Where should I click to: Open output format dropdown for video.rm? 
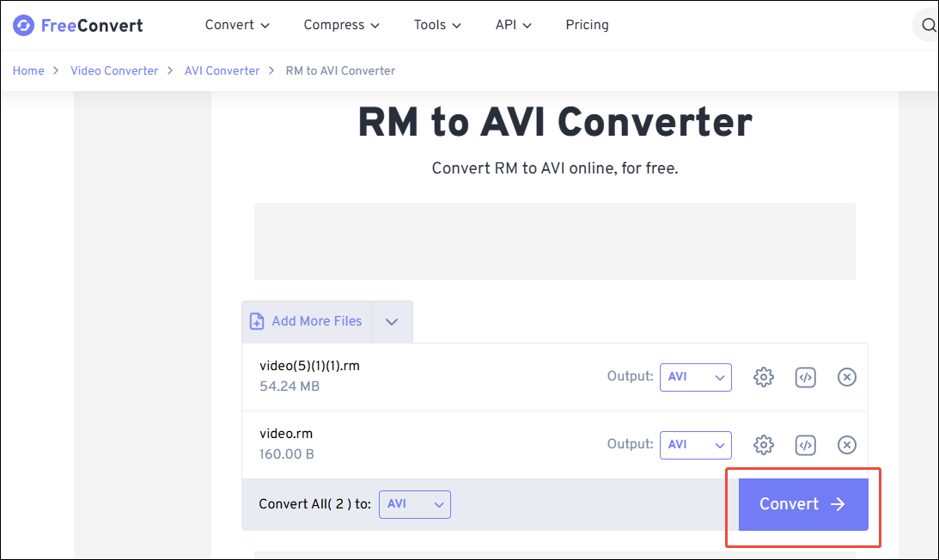(x=696, y=445)
